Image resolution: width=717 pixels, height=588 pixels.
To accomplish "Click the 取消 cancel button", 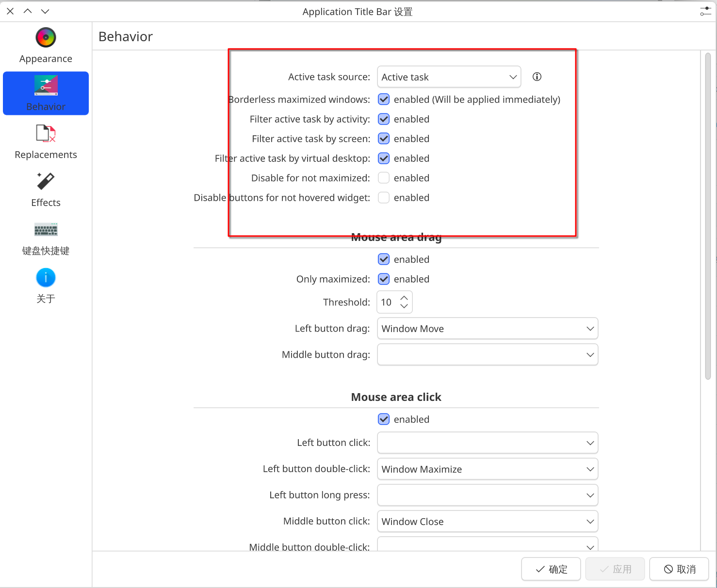I will [680, 569].
